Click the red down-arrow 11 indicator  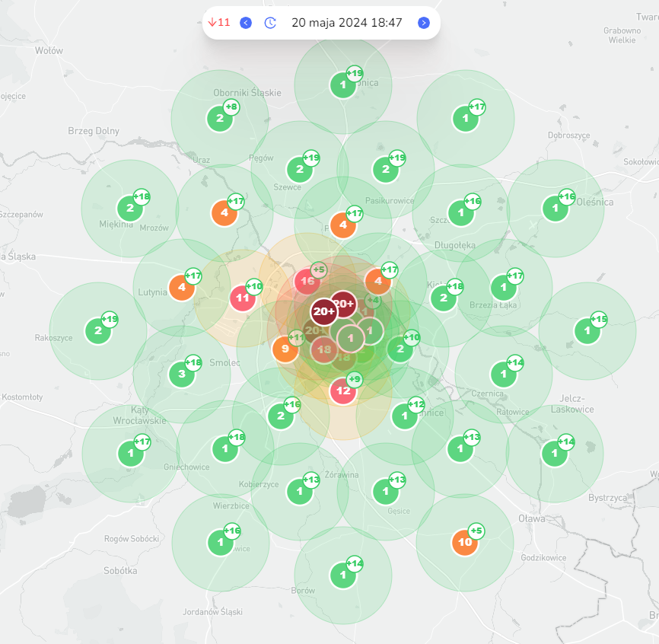click(219, 23)
